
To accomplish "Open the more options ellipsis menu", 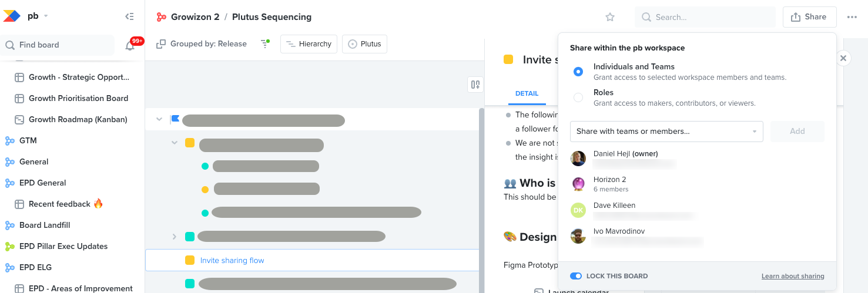I will (852, 17).
